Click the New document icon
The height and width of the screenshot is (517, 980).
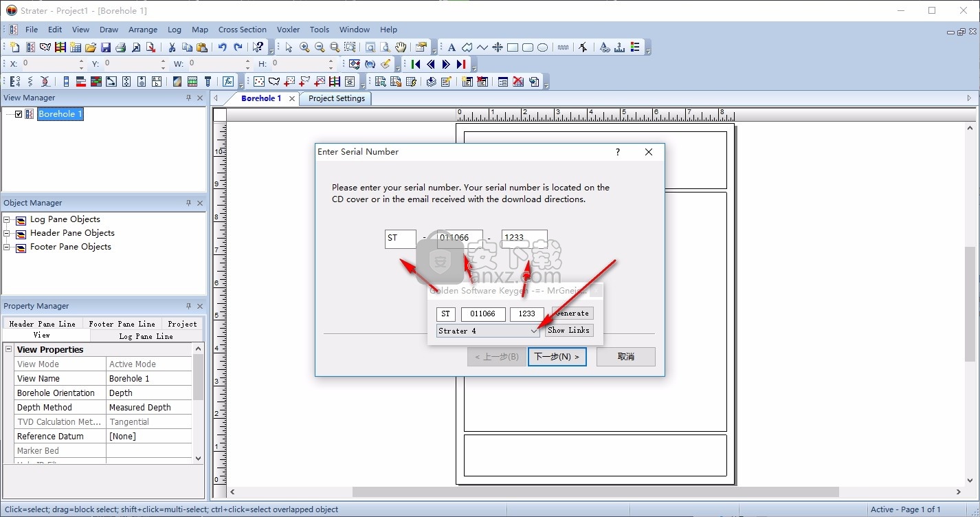point(14,47)
